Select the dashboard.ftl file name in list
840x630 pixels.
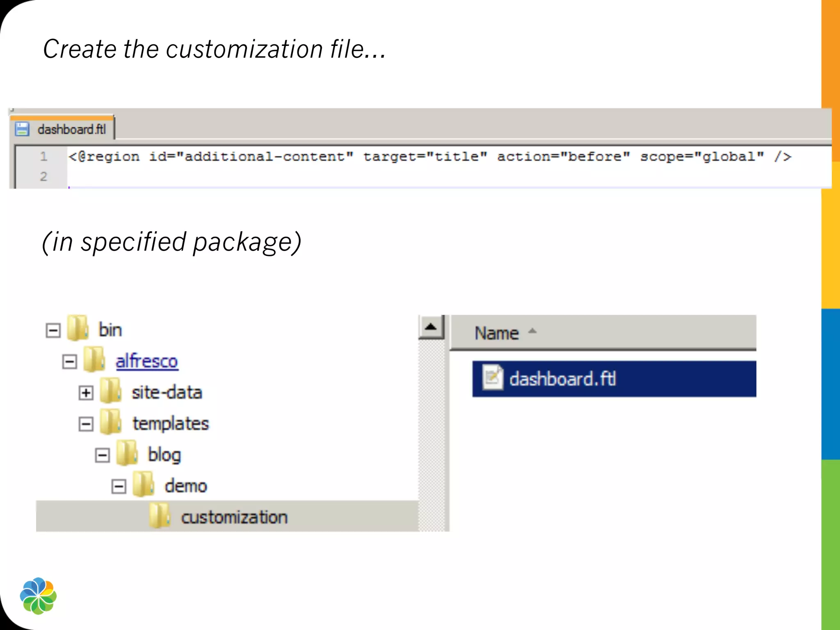click(563, 379)
